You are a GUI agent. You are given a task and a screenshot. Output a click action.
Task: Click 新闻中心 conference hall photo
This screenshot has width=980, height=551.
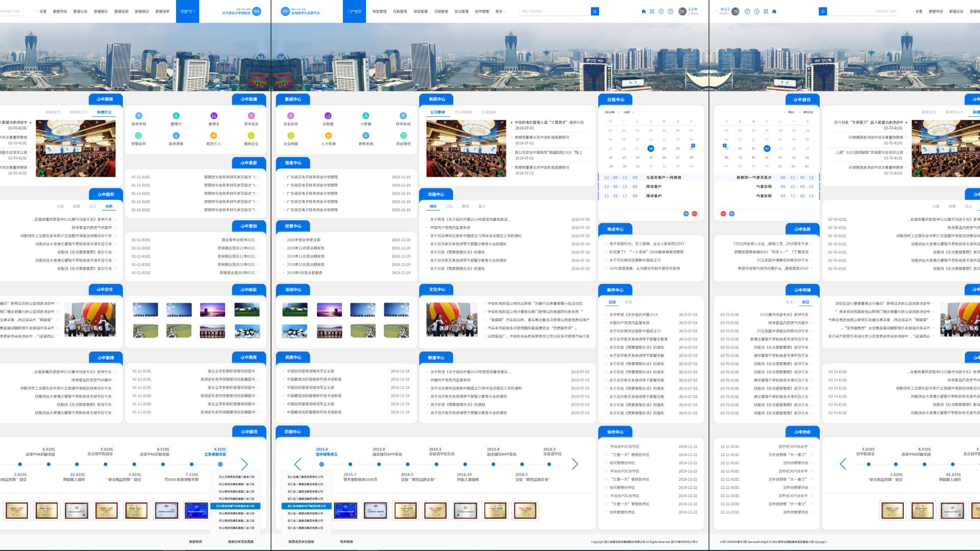(466, 148)
